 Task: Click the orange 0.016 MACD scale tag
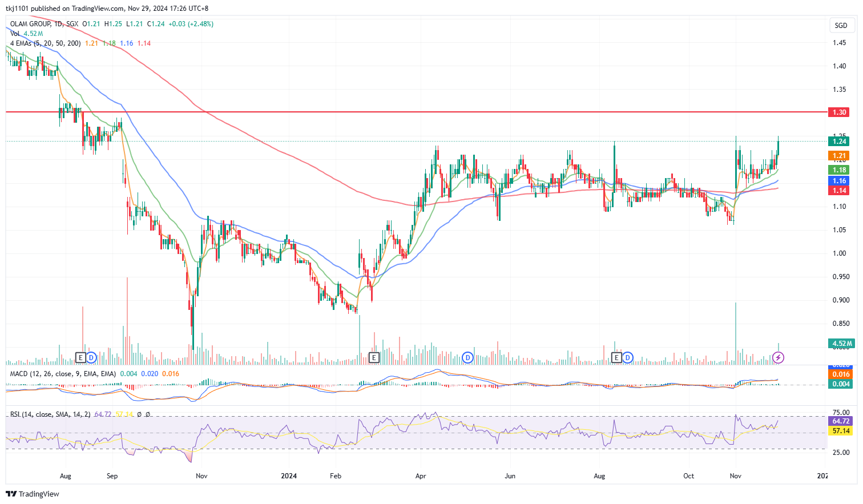tap(841, 374)
